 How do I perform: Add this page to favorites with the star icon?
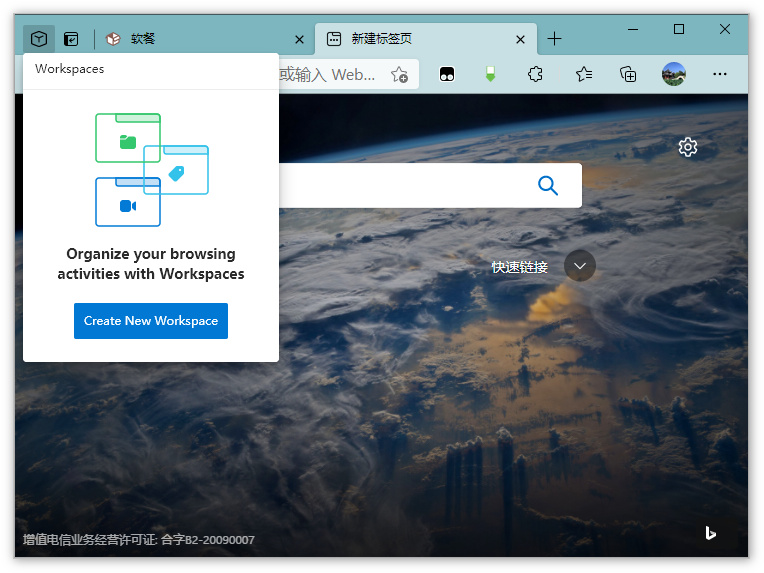coord(399,74)
